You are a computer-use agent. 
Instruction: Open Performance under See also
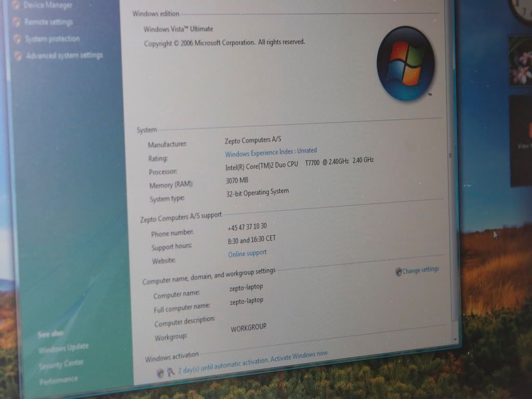(x=58, y=380)
